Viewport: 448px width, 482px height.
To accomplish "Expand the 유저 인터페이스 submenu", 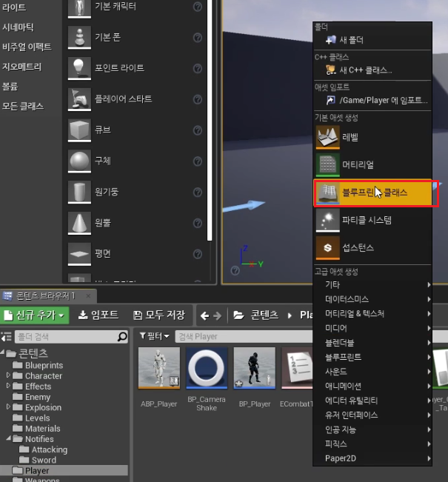I will point(372,415).
